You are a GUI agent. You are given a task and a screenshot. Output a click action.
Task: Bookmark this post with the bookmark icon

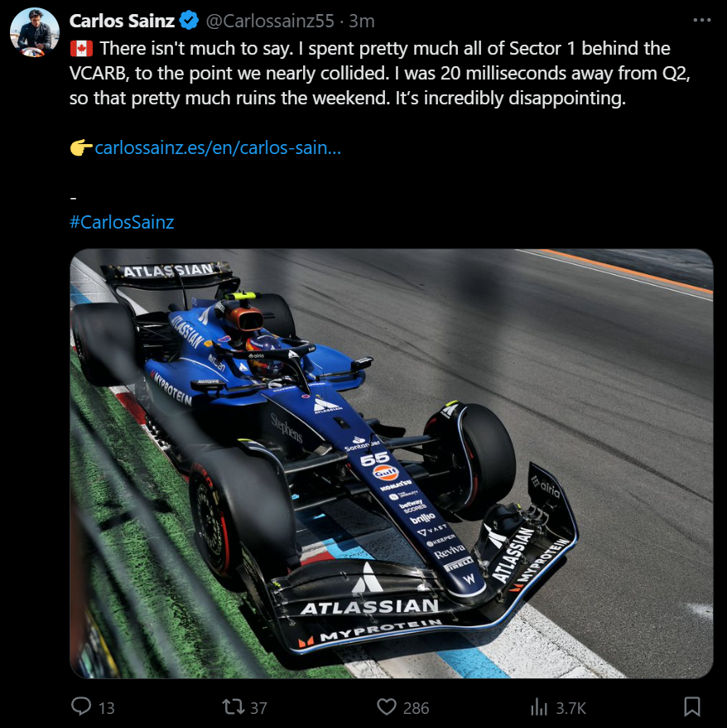(692, 706)
